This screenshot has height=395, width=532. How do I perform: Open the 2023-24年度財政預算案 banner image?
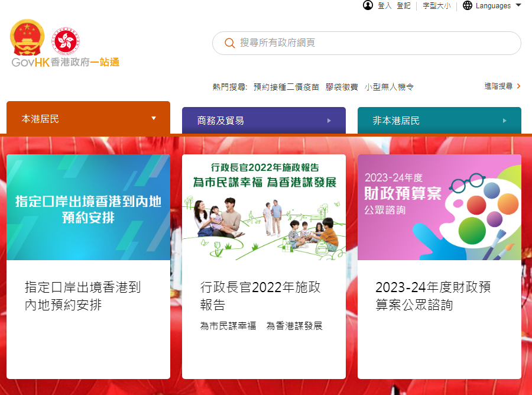click(x=439, y=208)
